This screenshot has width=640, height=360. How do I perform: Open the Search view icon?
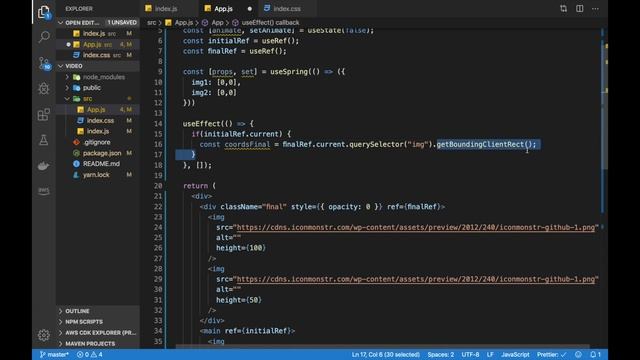point(44,37)
